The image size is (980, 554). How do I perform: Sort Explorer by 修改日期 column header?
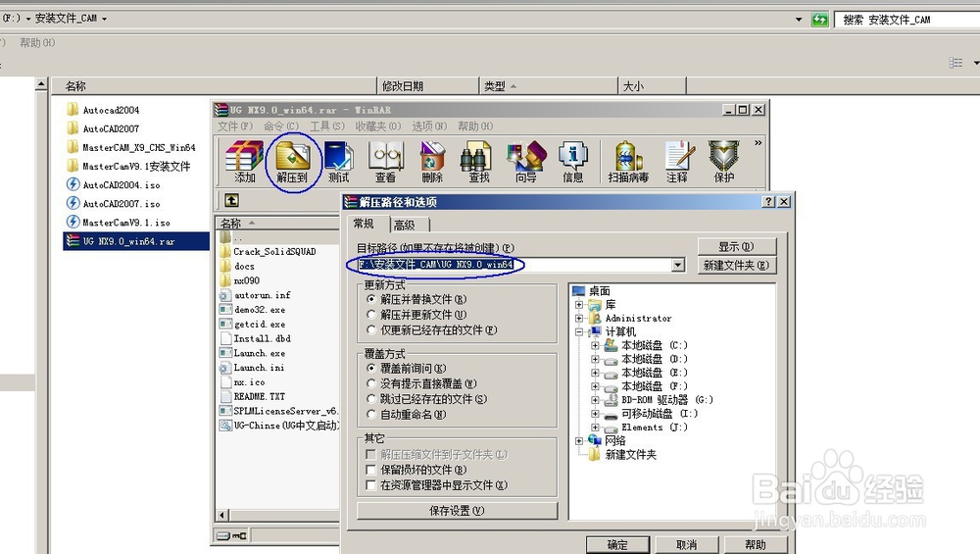pos(428,86)
